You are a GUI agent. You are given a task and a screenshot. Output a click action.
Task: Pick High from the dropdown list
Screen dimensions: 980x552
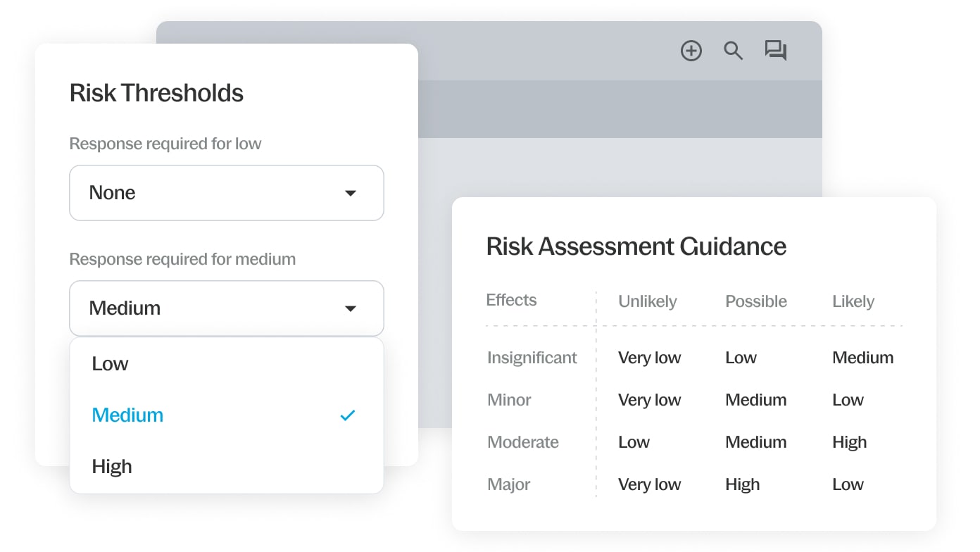click(x=112, y=467)
